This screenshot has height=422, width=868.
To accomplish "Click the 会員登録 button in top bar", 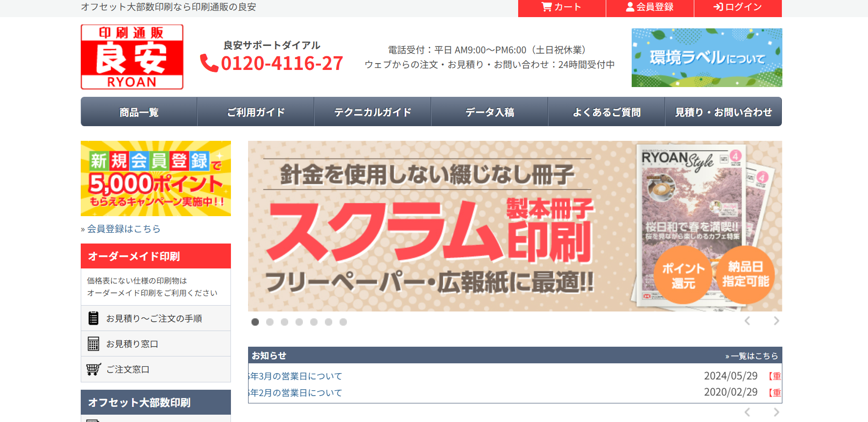I will tap(650, 7).
